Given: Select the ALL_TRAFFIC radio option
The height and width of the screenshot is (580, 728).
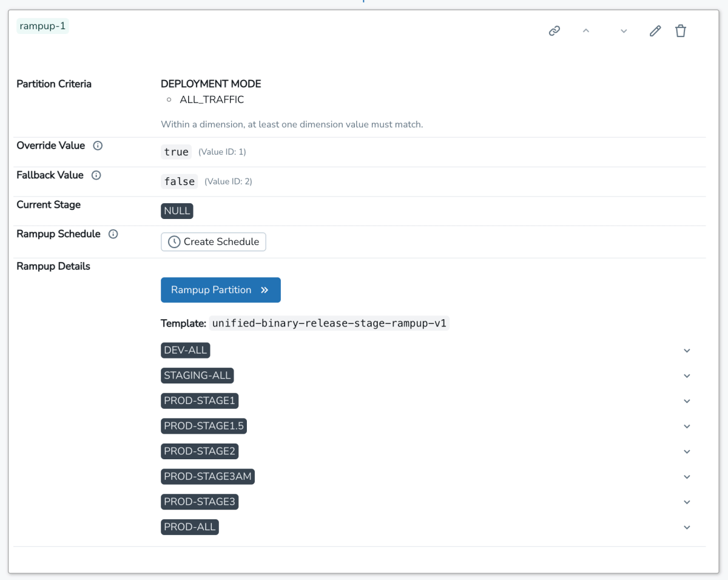Looking at the screenshot, I should [169, 99].
